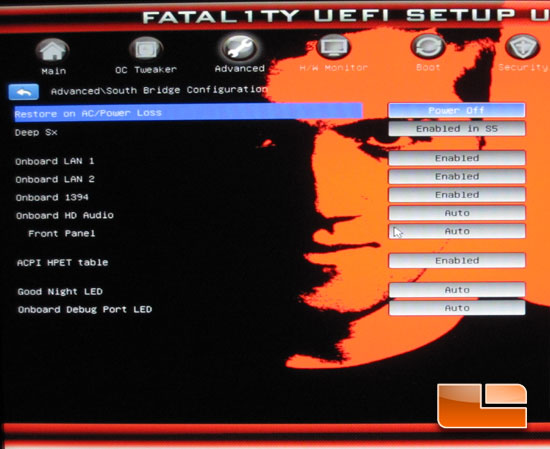Go back using the blue arrow button
The width and height of the screenshot is (550, 449).
tap(24, 92)
